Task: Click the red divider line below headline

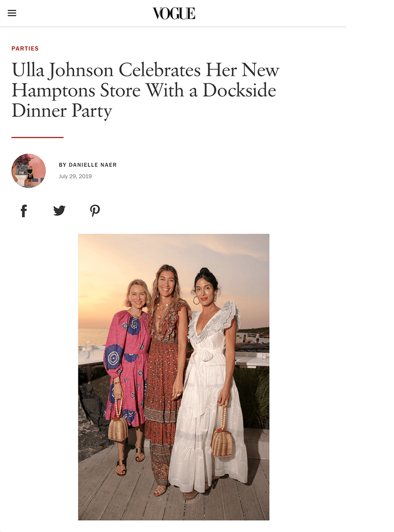Action: coord(37,137)
